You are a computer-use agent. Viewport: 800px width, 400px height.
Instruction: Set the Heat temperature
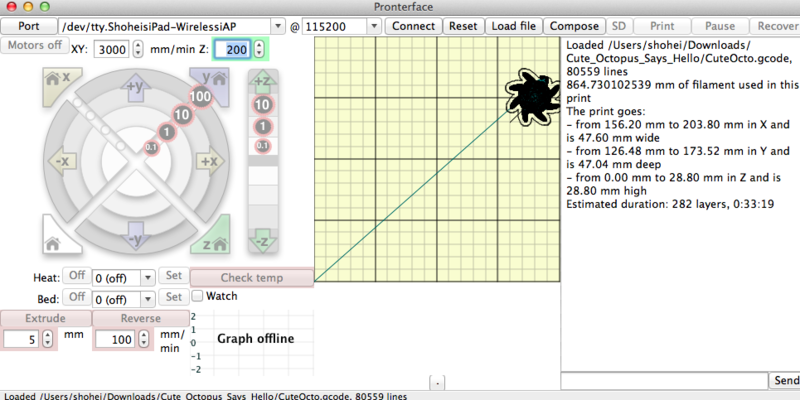173,276
